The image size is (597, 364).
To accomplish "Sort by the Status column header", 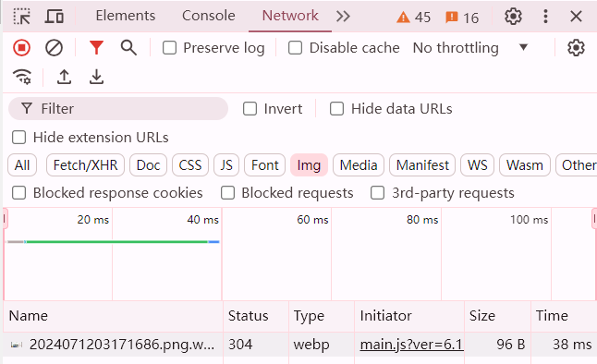I will (x=256, y=316).
